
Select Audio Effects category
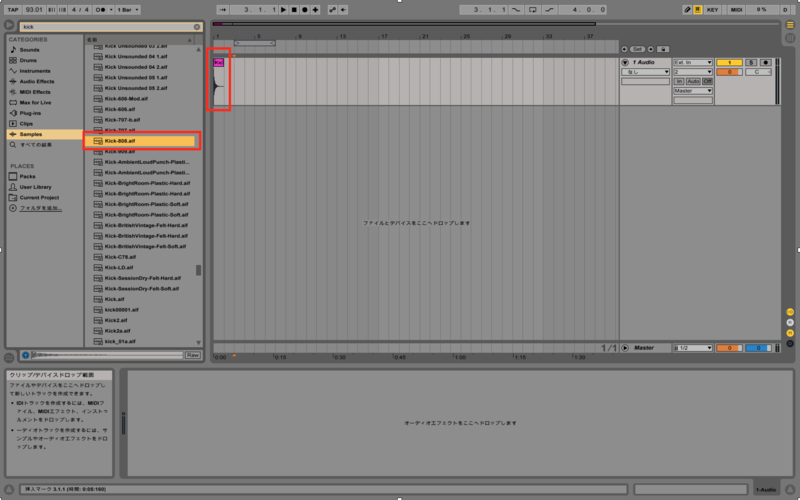(x=37, y=82)
